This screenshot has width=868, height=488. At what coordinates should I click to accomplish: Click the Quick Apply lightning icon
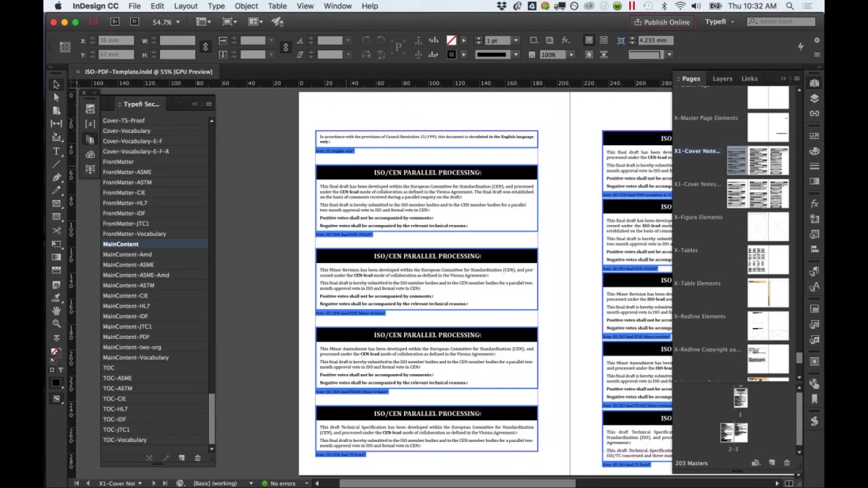coord(800,47)
